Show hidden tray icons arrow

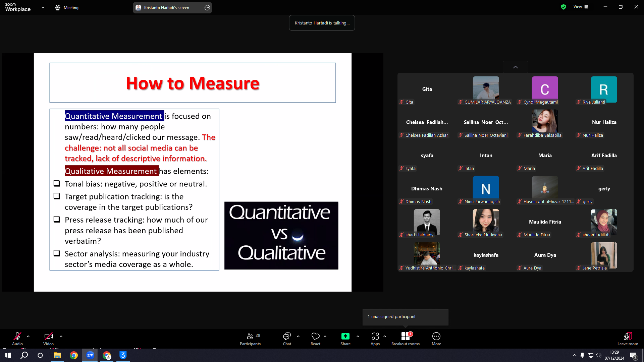575,355
